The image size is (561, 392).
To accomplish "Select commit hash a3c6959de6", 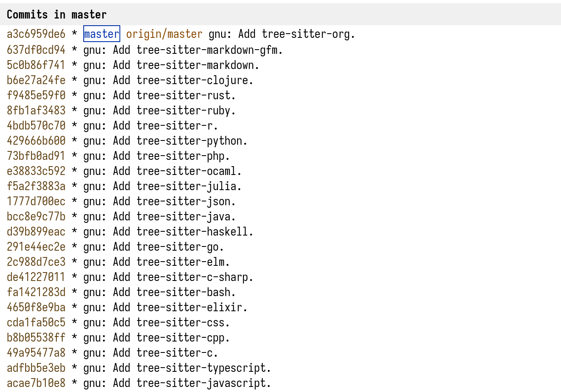I will pos(36,34).
